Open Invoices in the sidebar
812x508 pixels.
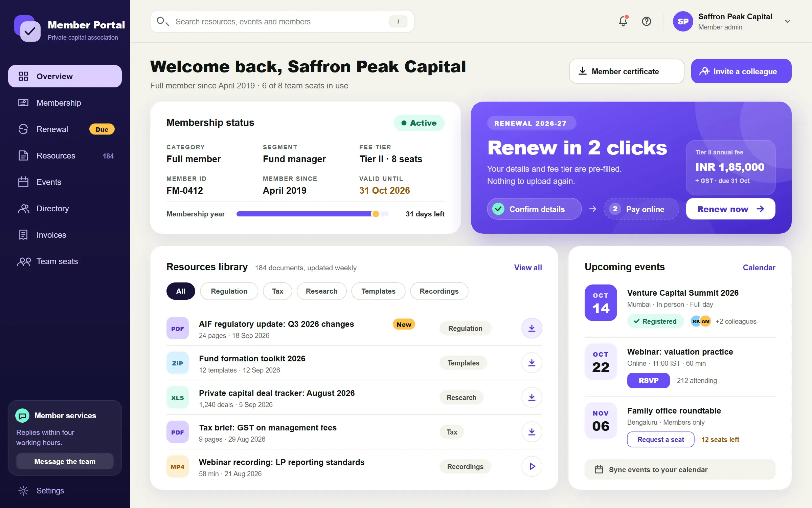click(65, 235)
